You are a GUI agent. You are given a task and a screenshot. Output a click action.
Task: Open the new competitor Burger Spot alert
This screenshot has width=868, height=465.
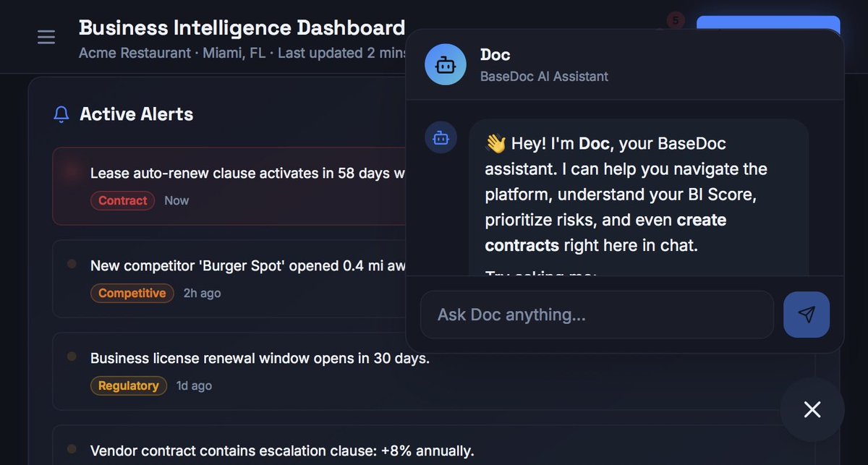pos(229,278)
